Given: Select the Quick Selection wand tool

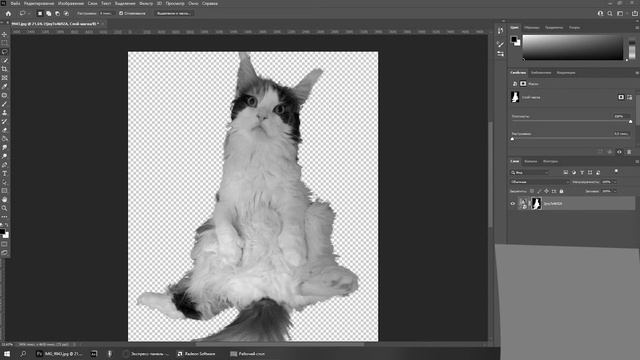Looking at the screenshot, I should click(4, 60).
